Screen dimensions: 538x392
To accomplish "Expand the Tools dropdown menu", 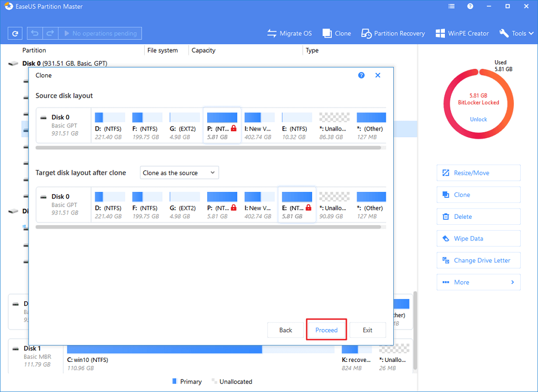I will [516, 33].
